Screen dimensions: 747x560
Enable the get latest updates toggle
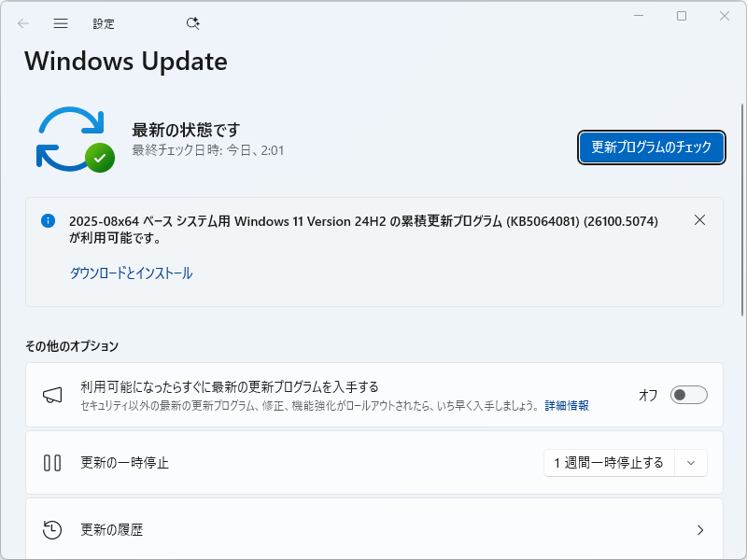click(689, 395)
